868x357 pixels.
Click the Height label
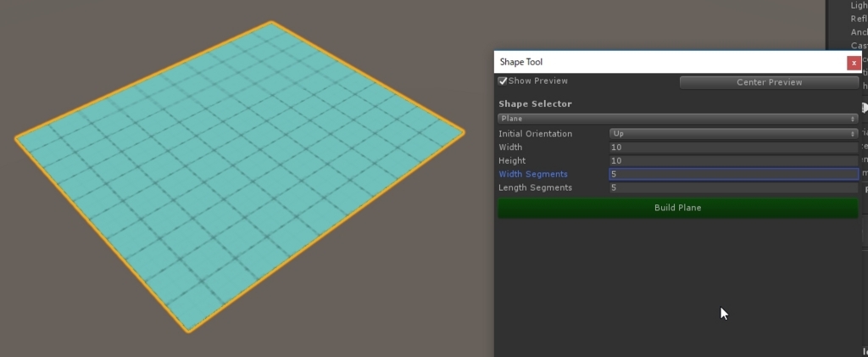tap(512, 160)
